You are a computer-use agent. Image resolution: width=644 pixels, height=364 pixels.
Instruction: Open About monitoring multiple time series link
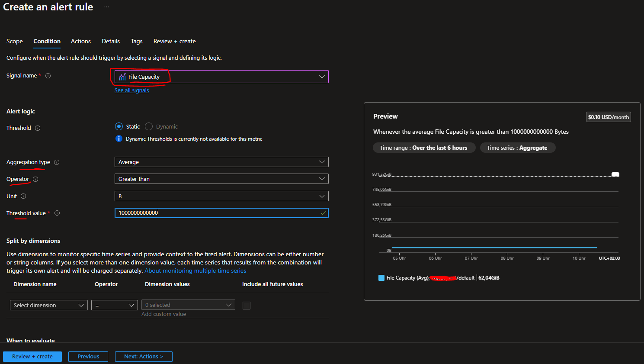tap(195, 271)
